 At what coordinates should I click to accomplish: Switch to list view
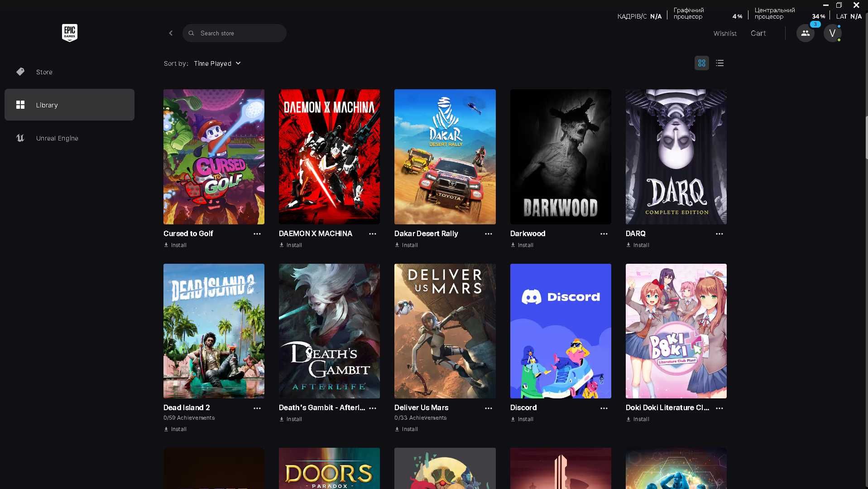click(x=720, y=63)
